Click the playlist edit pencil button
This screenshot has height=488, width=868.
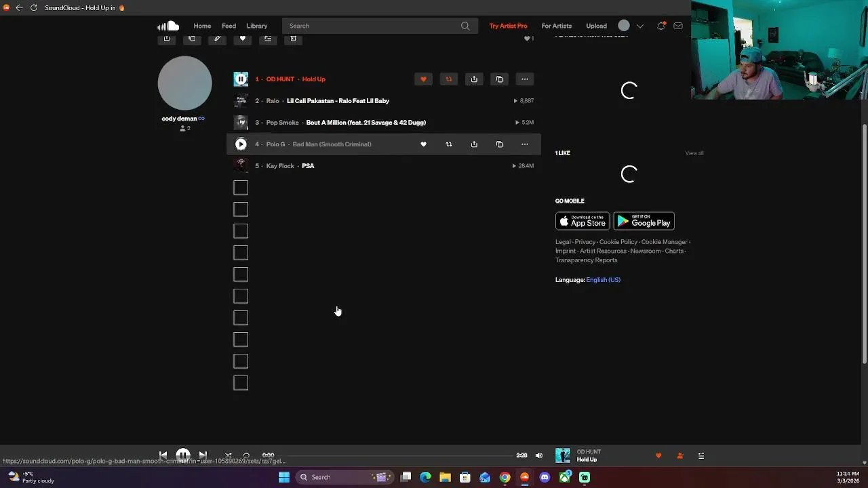coord(217,39)
